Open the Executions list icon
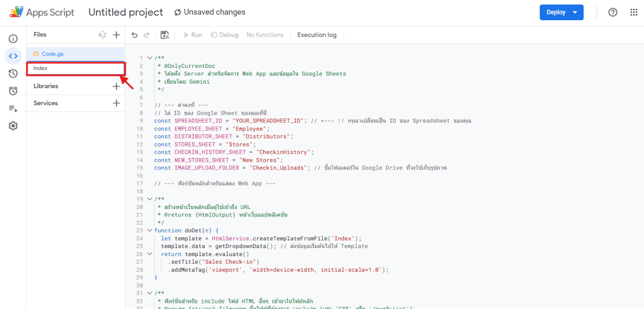644x309 pixels. [x=13, y=108]
